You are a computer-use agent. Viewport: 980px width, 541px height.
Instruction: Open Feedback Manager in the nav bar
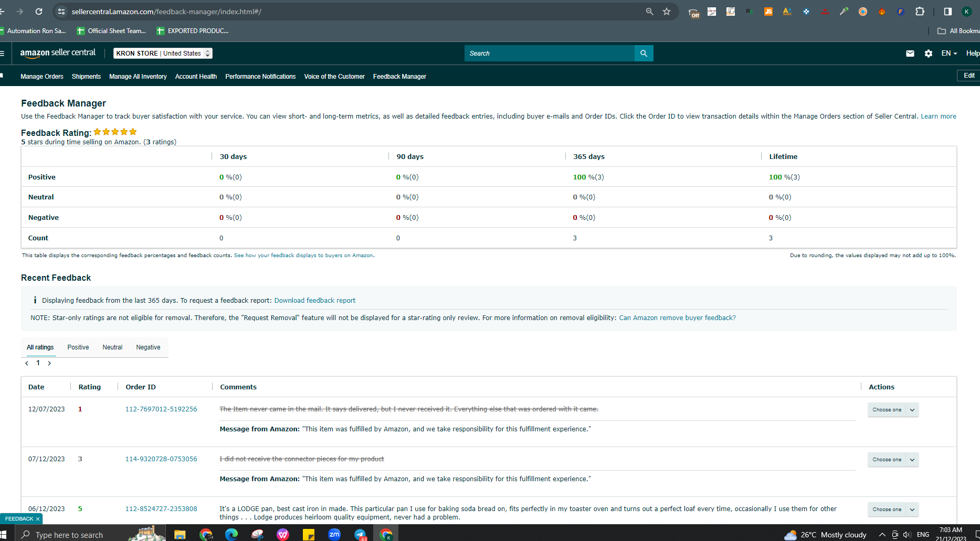[x=399, y=77]
